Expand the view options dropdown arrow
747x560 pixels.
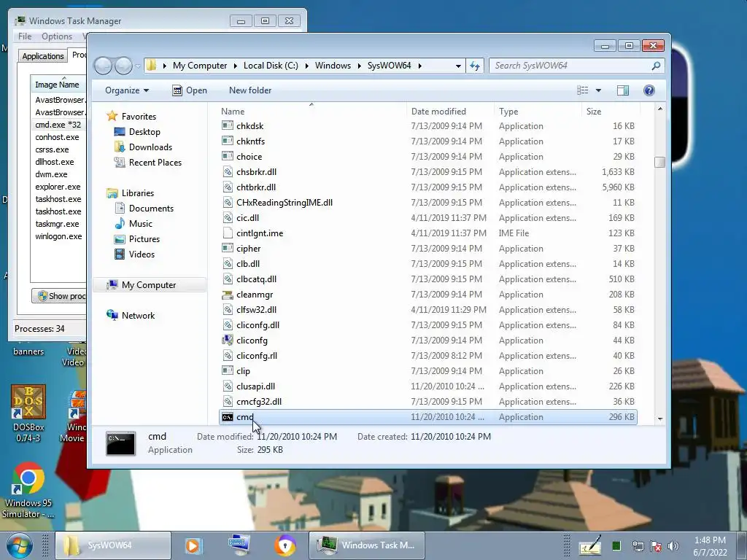[x=598, y=90]
